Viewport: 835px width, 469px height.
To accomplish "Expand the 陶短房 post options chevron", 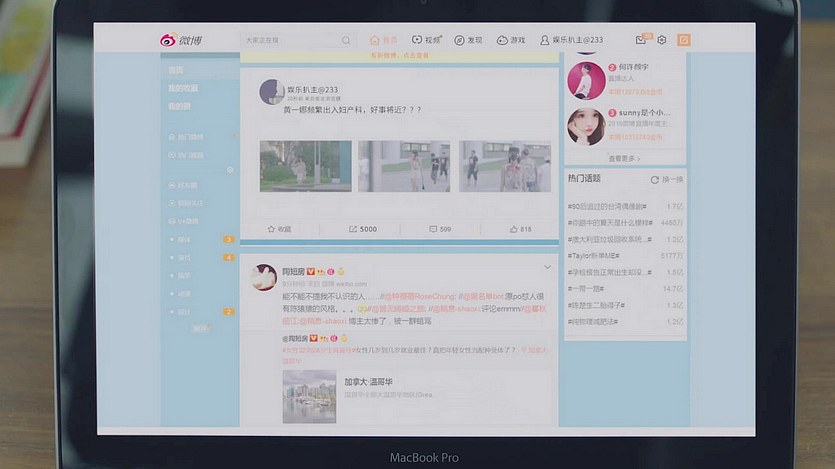I will [x=547, y=267].
